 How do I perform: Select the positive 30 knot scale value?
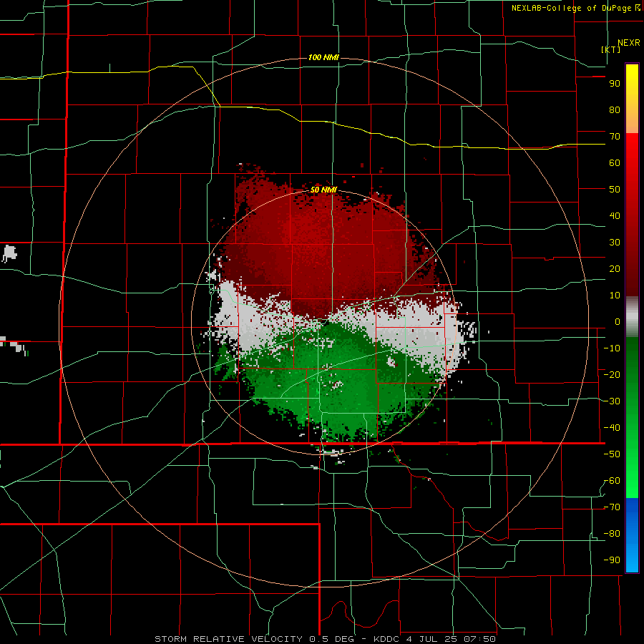tap(615, 243)
